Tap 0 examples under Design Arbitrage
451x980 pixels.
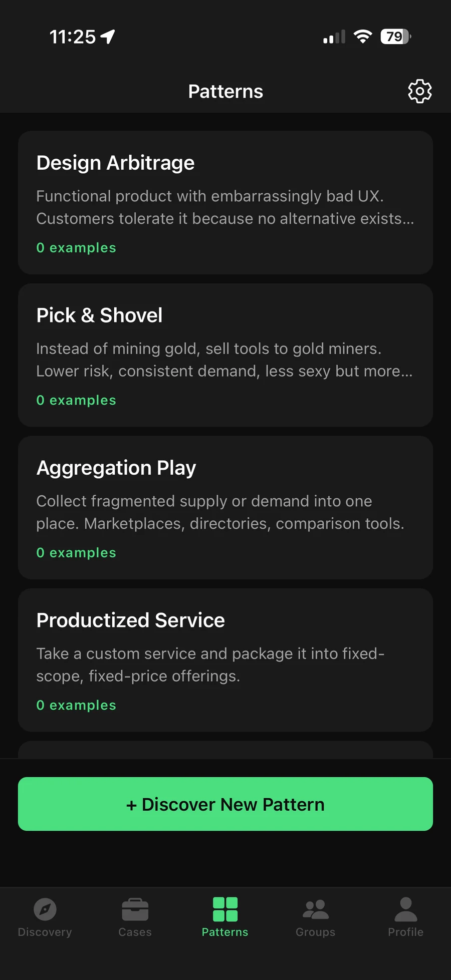[x=76, y=247]
